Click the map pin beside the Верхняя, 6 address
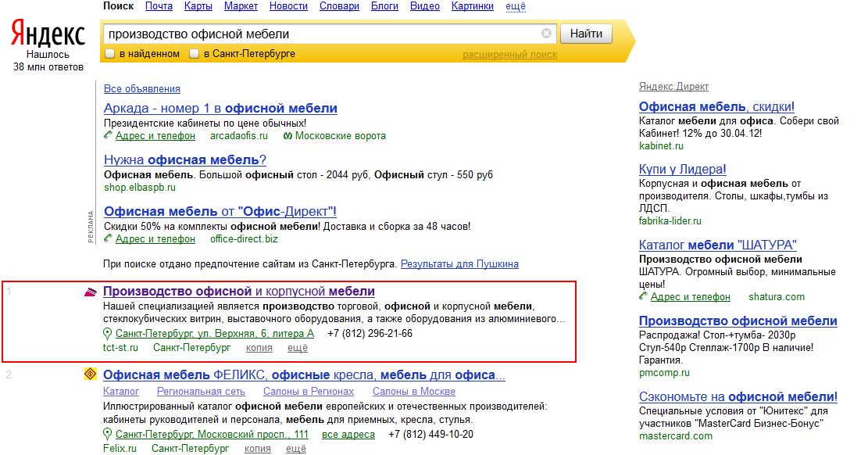This screenshot has height=455, width=868. 107,334
